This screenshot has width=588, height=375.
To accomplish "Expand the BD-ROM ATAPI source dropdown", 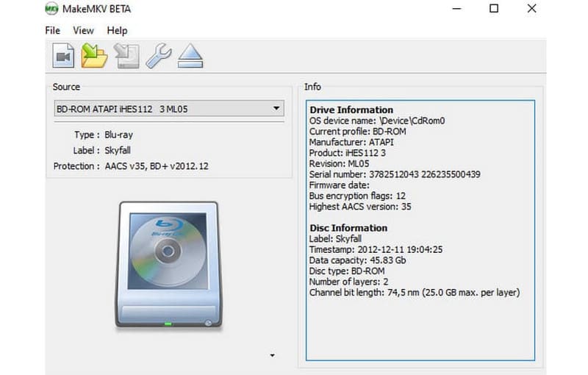I will click(169, 109).
